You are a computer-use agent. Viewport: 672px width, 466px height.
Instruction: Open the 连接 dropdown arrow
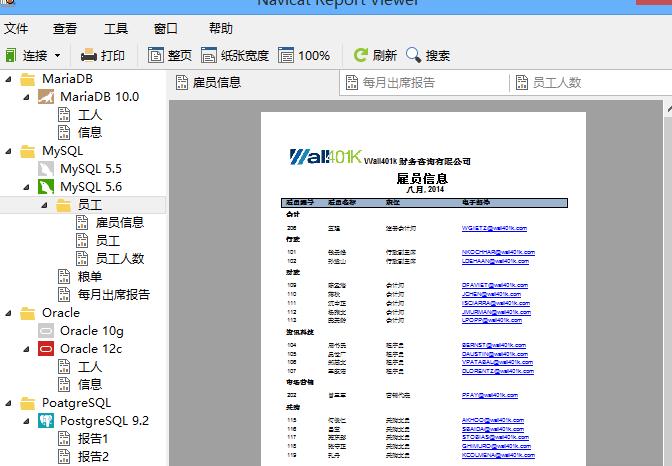click(57, 56)
